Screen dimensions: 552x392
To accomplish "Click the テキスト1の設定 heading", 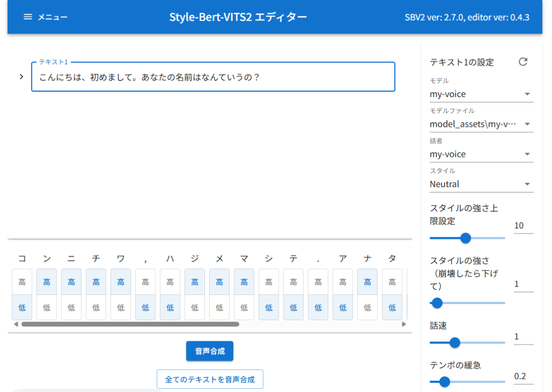I will pyautogui.click(x=461, y=63).
